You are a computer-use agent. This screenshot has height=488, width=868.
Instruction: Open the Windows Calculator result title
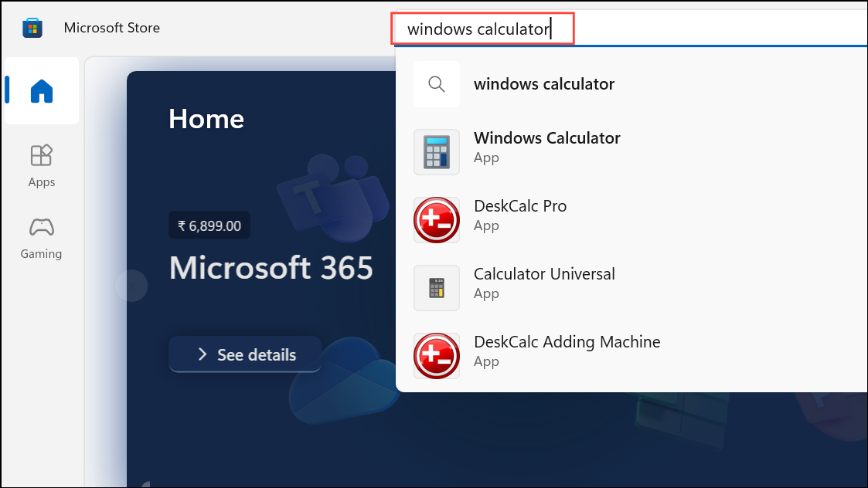tap(546, 138)
